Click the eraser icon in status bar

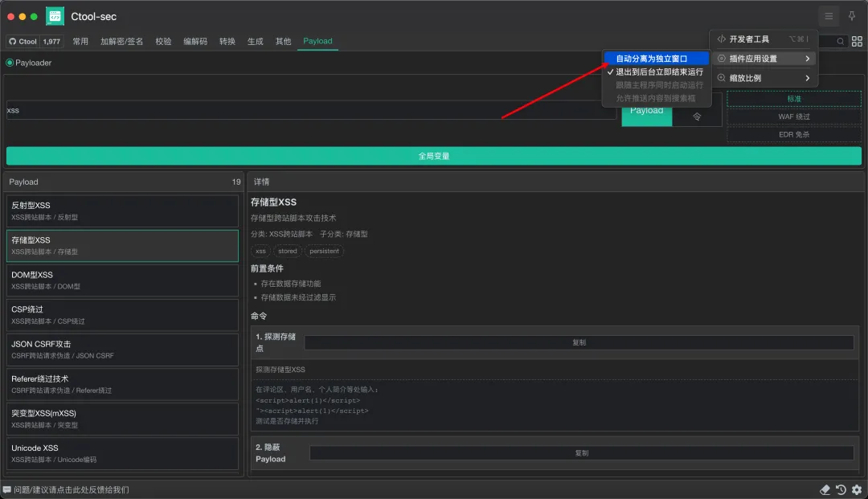click(x=825, y=489)
